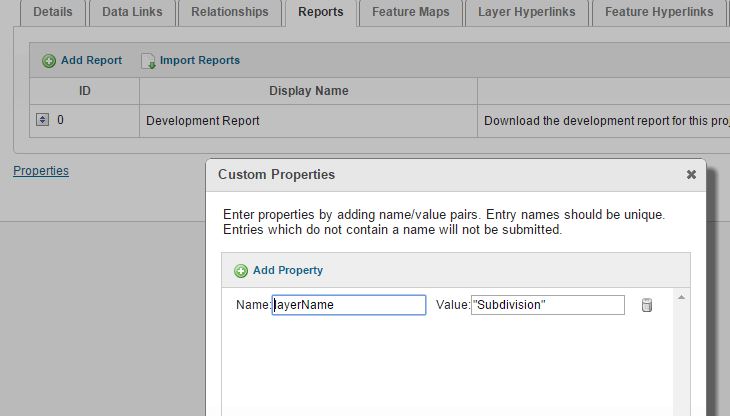Click the ID column header
Viewport: 730px width, 416px height.
[84, 91]
